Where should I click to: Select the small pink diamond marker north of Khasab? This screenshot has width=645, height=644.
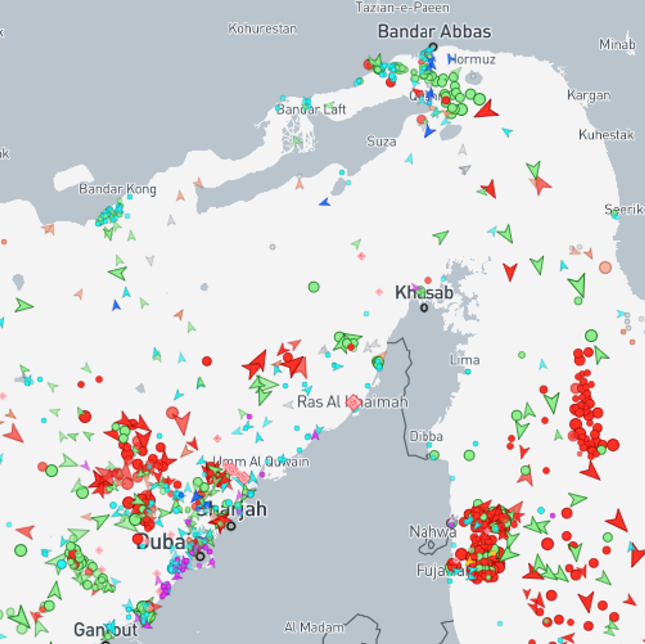[x=361, y=256]
